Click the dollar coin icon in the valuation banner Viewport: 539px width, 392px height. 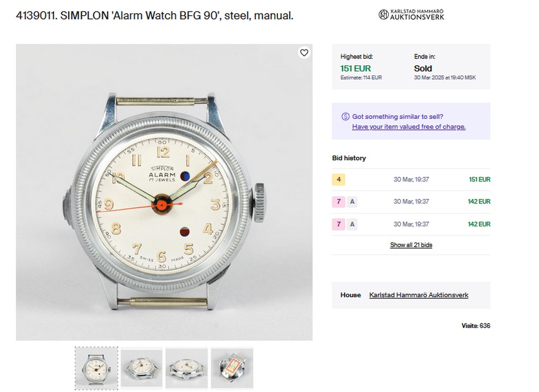345,116
